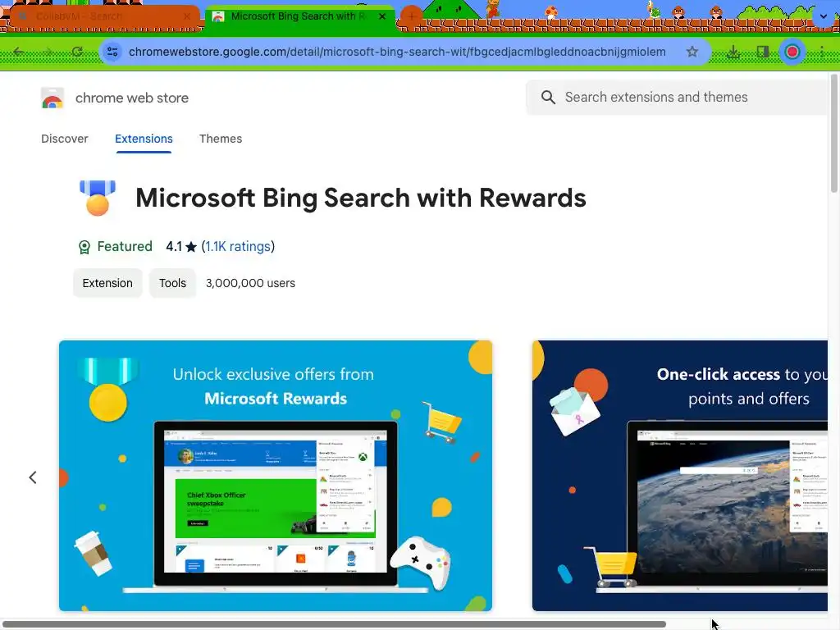840x630 pixels.
Task: Click the horizontal scrollbar at the bottom
Action: point(333,624)
